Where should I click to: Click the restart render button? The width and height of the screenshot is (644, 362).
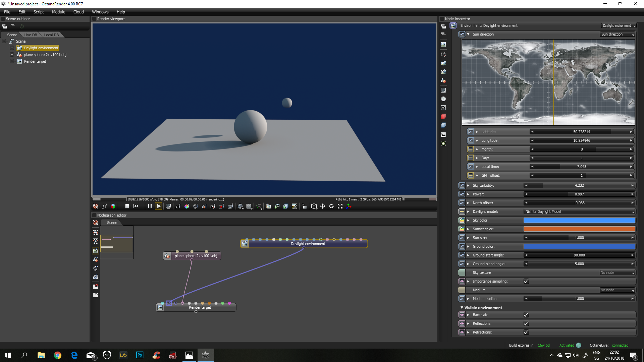click(x=136, y=206)
